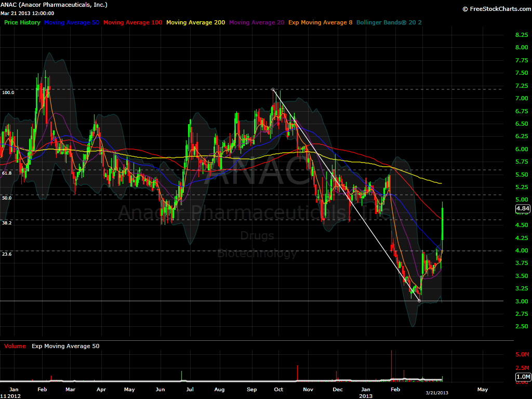Click the 4.25 price axis label
This screenshot has width=532, height=399.
pos(522,238)
